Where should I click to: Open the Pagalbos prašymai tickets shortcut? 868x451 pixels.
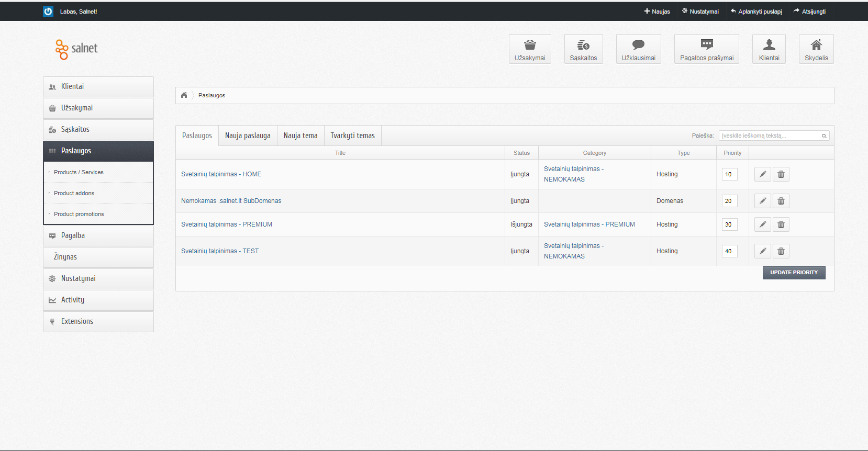click(x=707, y=49)
